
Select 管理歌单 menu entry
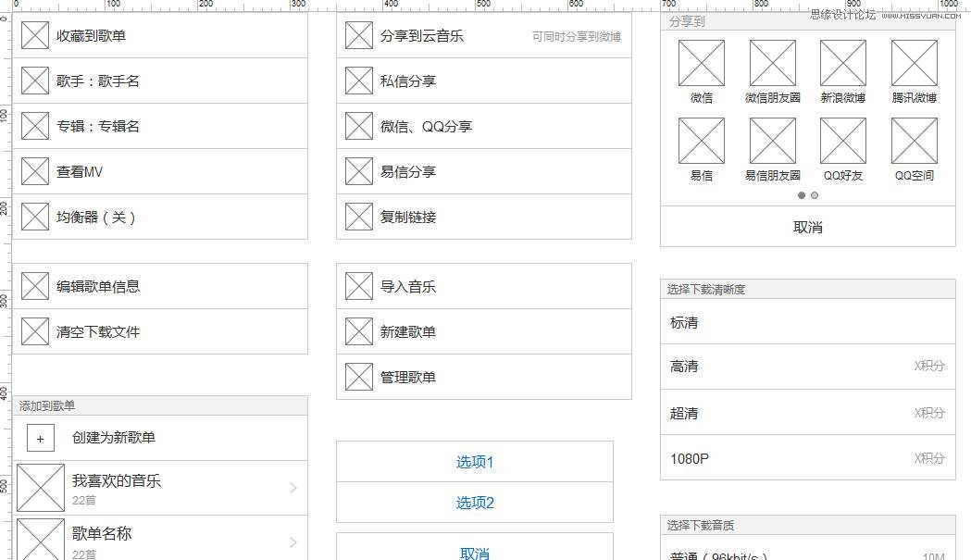click(483, 377)
